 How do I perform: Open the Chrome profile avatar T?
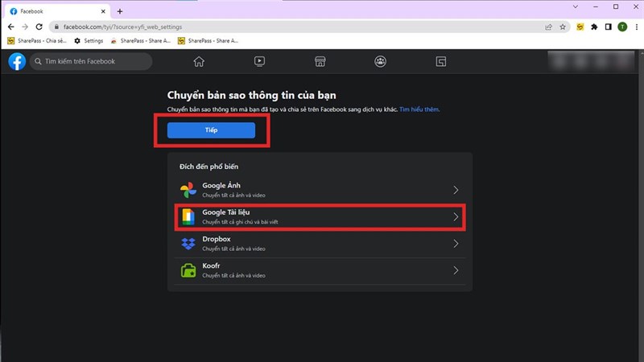coord(622,27)
